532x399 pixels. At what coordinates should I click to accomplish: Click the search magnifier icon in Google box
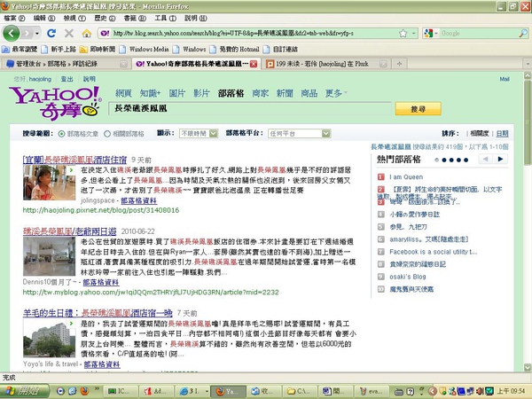pyautogui.click(x=523, y=34)
